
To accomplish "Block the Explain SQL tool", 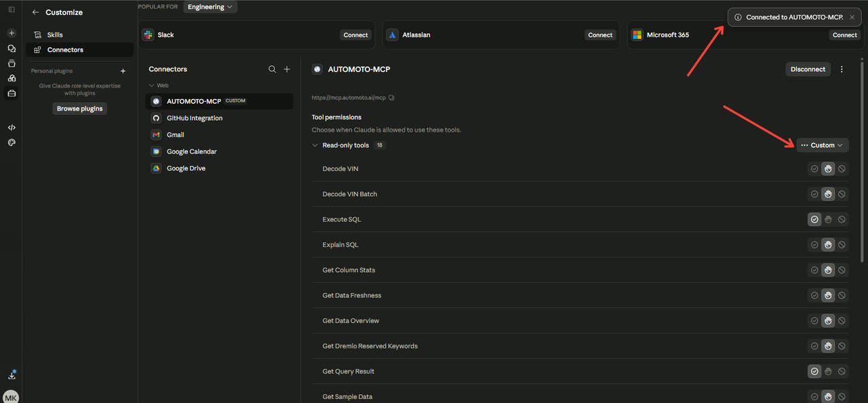I will pos(842,245).
